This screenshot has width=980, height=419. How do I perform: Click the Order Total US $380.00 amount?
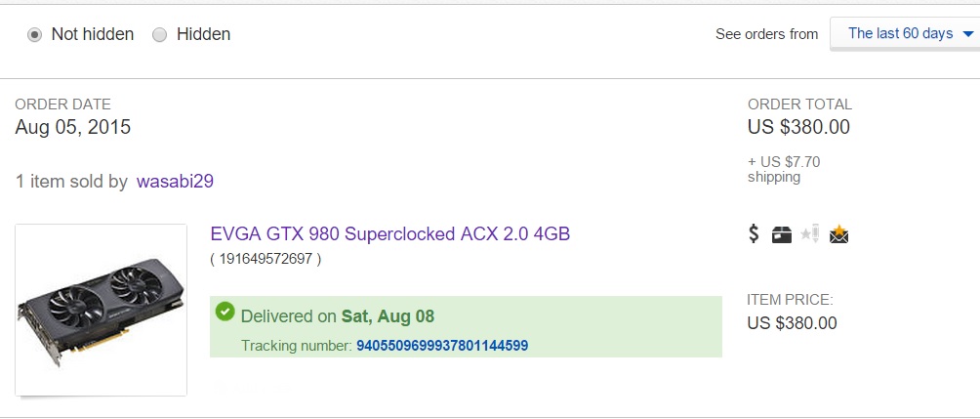pyautogui.click(x=798, y=127)
